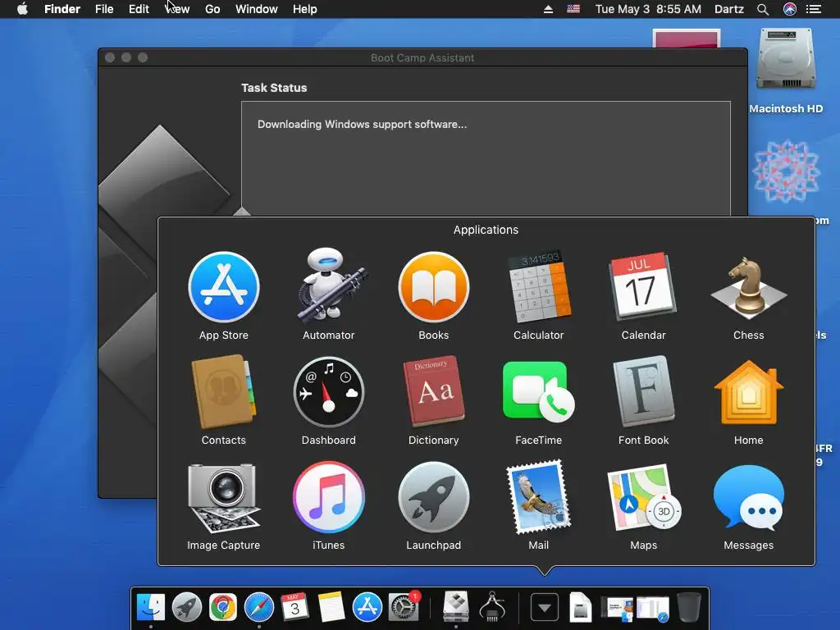Launch Google Chrome from the Dock
The image size is (840, 630).
(223, 607)
